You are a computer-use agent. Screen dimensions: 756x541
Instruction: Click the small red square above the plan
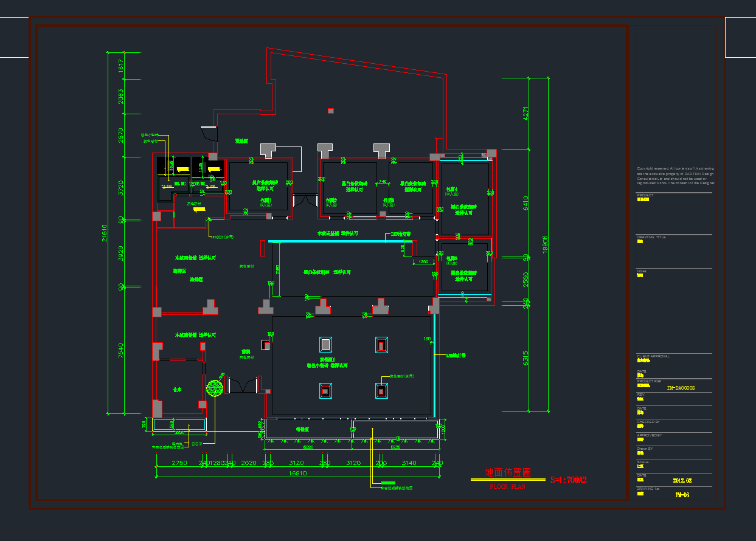tap(331, 111)
